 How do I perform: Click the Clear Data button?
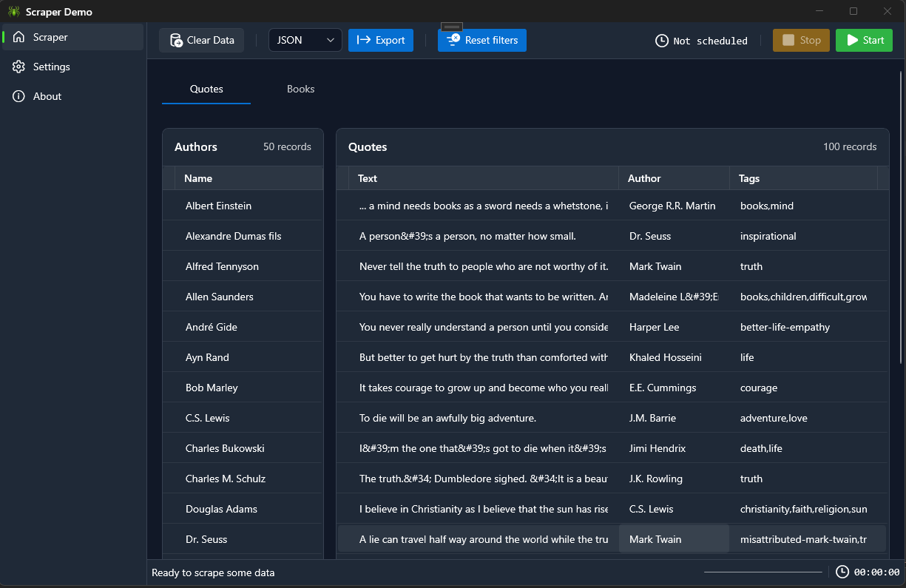[202, 40]
